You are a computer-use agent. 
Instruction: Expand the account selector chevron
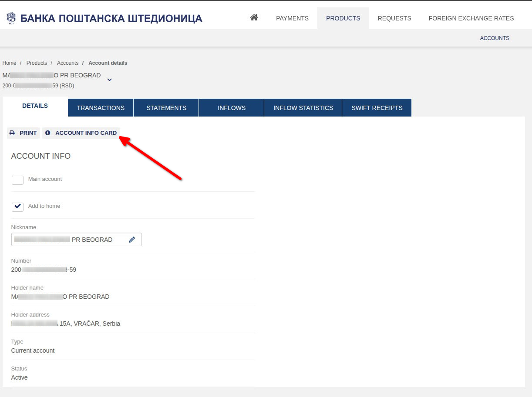tap(109, 80)
